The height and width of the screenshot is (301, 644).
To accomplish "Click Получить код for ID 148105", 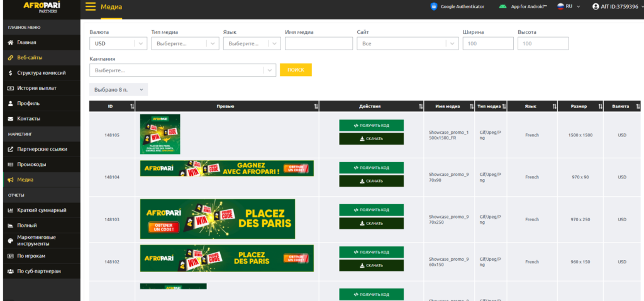I will (x=371, y=125).
